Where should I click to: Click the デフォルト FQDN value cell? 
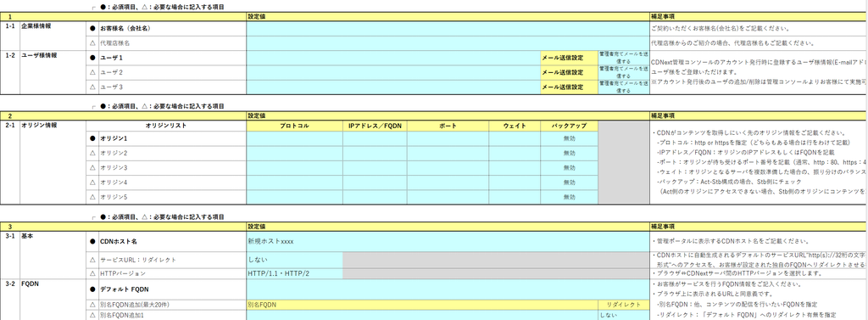[x=448, y=289]
